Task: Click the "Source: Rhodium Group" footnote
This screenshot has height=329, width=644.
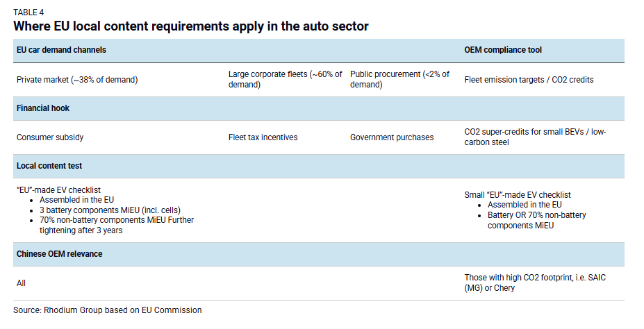Action: (x=108, y=310)
